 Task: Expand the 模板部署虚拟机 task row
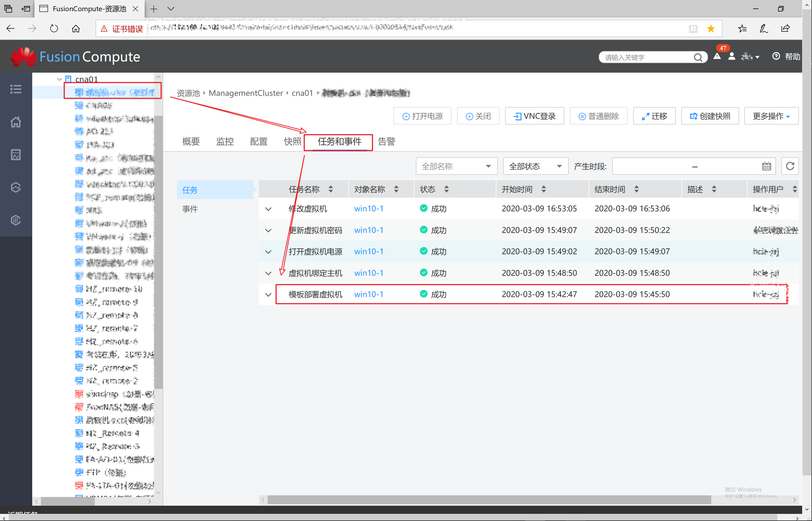(x=268, y=295)
